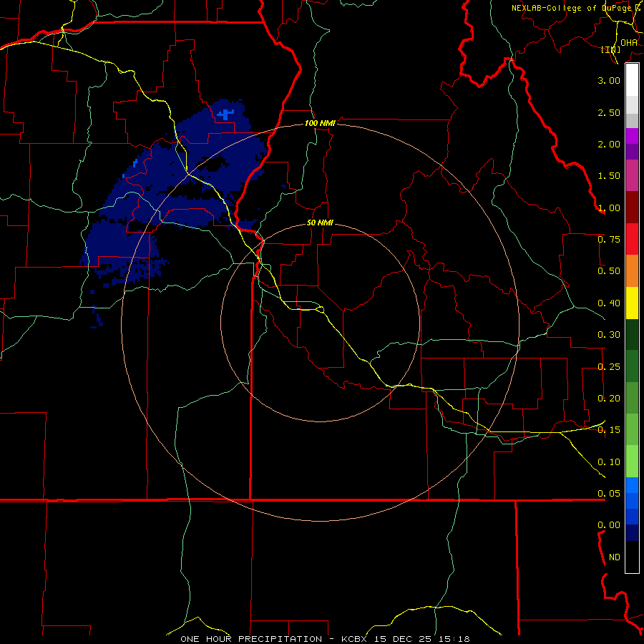
Task: Select the brightest light green legend swatch
Action: click(632, 462)
